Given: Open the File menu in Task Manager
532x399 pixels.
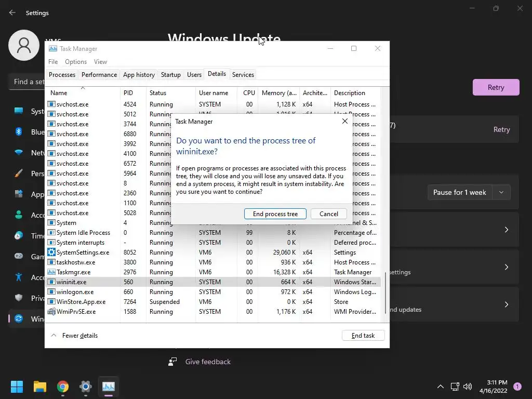Looking at the screenshot, I should tap(53, 62).
